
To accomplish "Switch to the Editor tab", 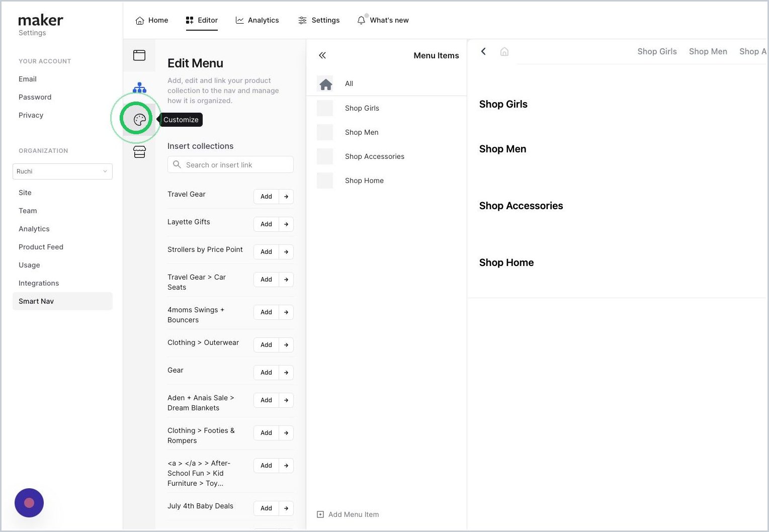I will point(202,20).
